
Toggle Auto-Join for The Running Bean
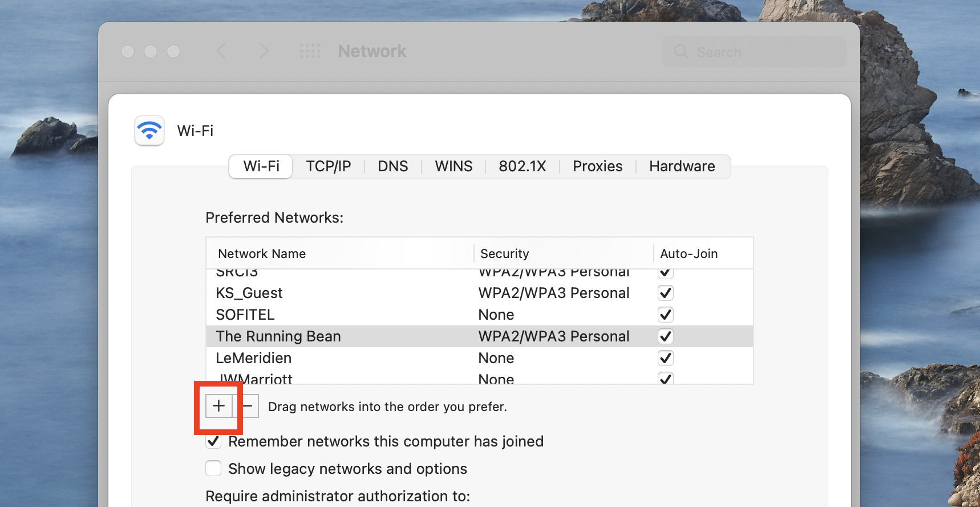click(665, 336)
